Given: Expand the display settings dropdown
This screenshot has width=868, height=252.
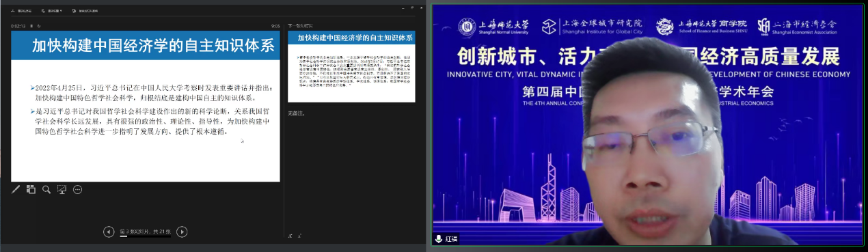Looking at the screenshot, I should (x=51, y=11).
